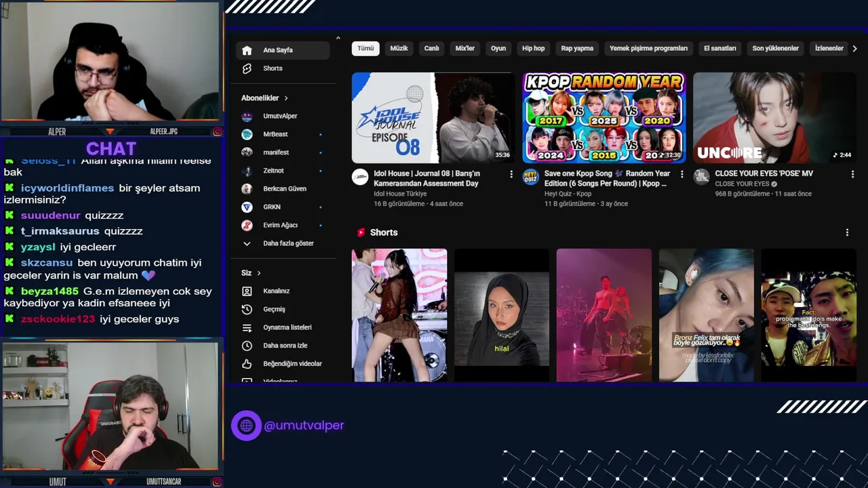868x488 pixels.
Task: Open the Short with hilal caption
Action: [x=501, y=315]
